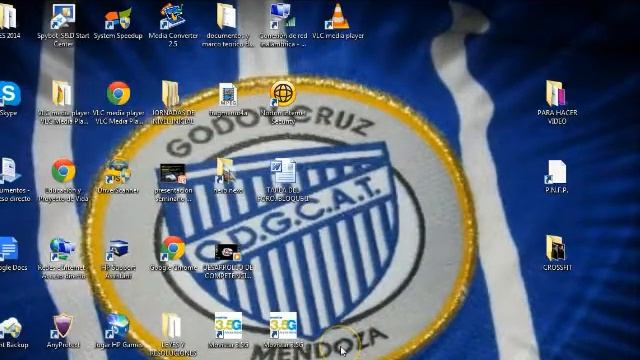Launch the DriverScanner shortcut
The image size is (640, 360).
coord(118,172)
